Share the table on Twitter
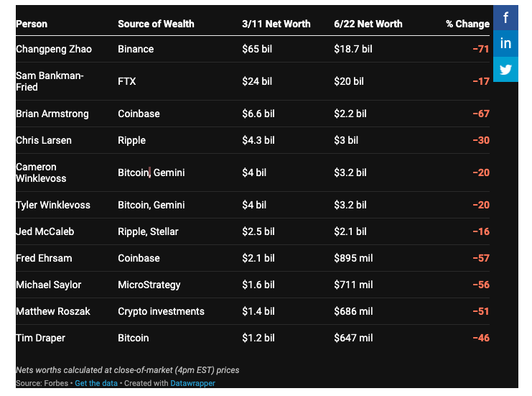Viewport: 532px width, 396px height. click(x=505, y=70)
